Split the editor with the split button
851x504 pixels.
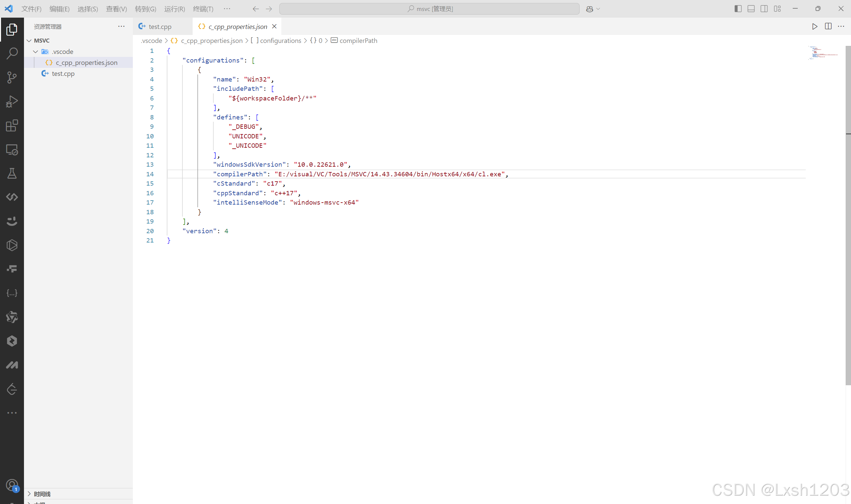[x=829, y=26]
